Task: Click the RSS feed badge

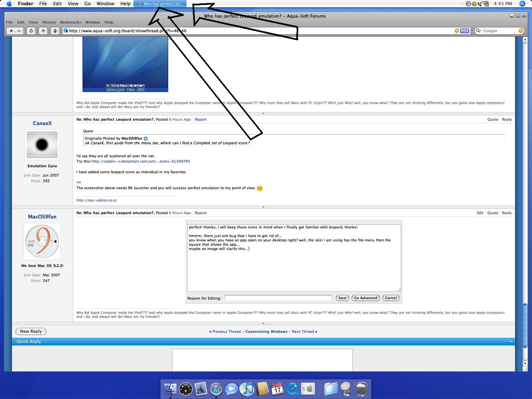Action: tap(465, 31)
